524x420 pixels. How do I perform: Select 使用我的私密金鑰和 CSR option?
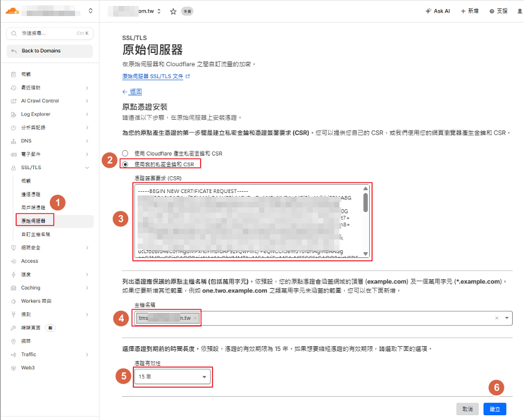pyautogui.click(x=125, y=164)
